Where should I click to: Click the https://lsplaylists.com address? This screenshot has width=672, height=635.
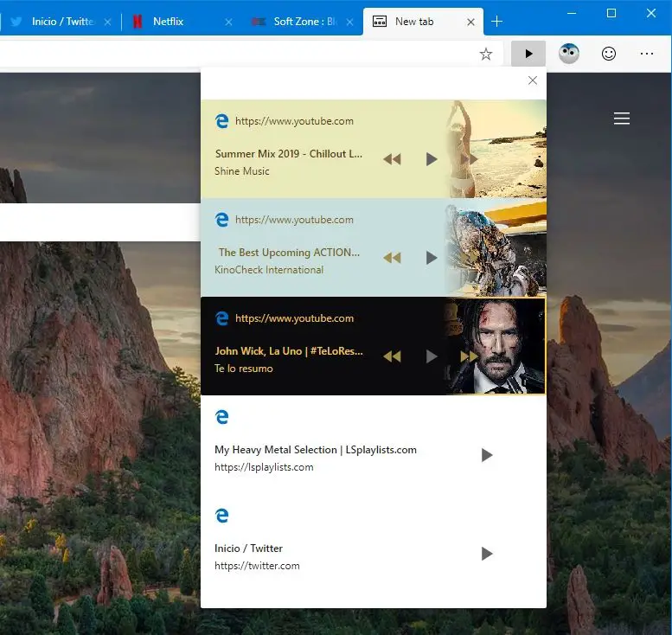point(264,467)
